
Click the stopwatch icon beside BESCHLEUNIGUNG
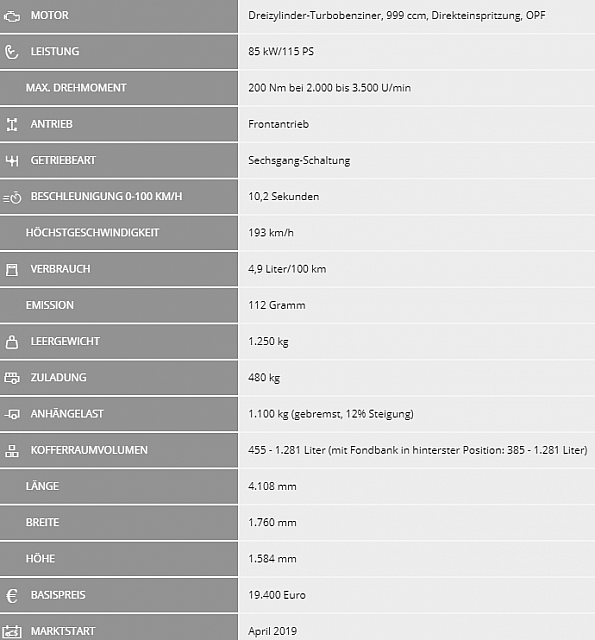[x=12, y=198]
